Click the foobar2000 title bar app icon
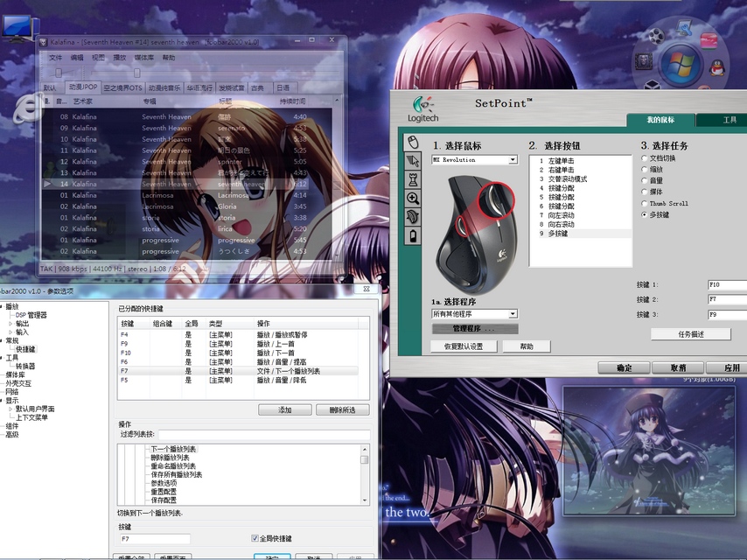This screenshot has height=560, width=747. (44, 42)
